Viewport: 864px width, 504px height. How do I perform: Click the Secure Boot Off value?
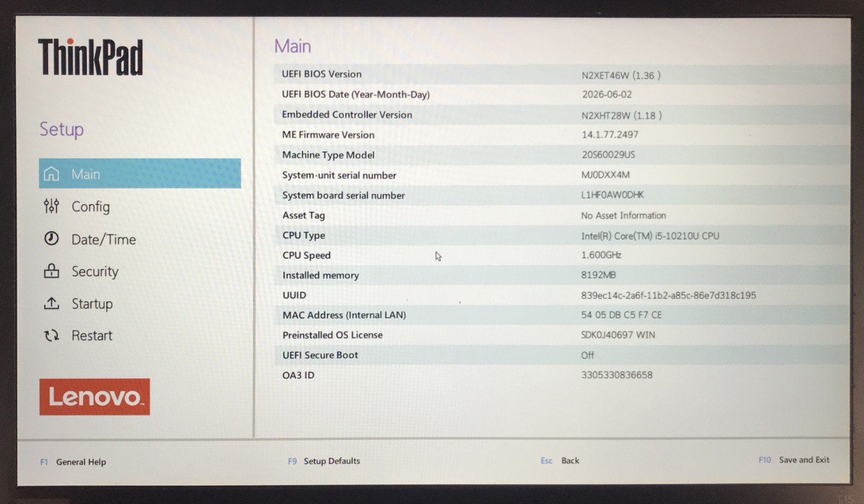pyautogui.click(x=587, y=355)
